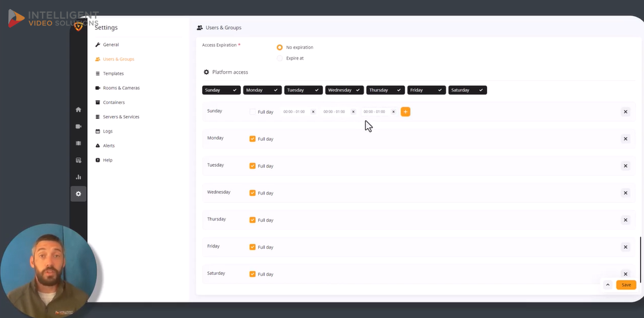Toggle the Monday day chip
Screen dimensions: 644x318
[x=262, y=90]
